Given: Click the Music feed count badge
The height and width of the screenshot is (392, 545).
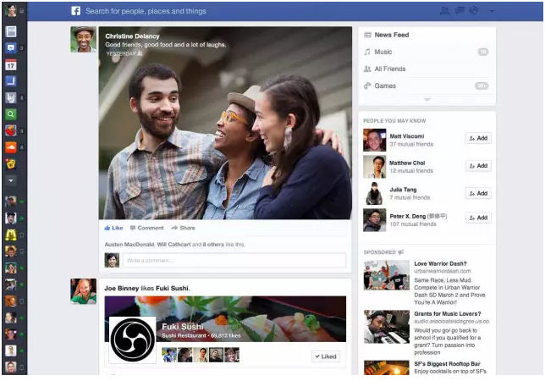Looking at the screenshot, I should pyautogui.click(x=482, y=52).
